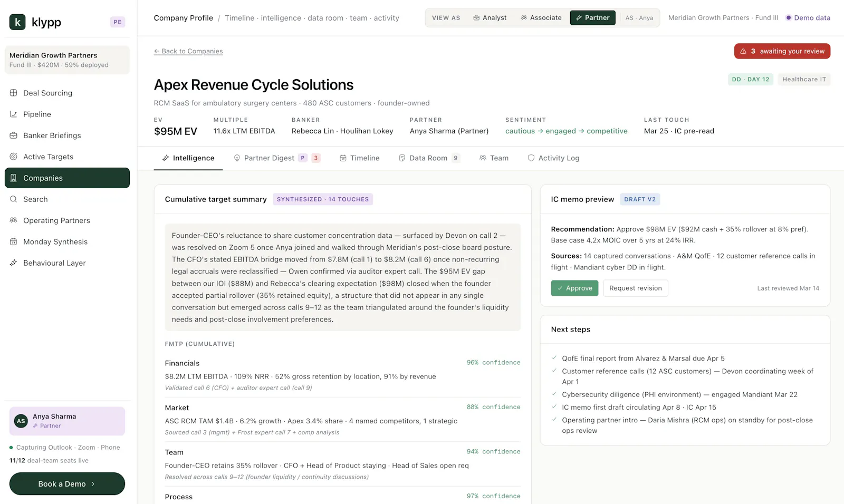Image resolution: width=844 pixels, height=504 pixels.
Task: Click checkmark beside Customer reference calls
Action: pos(554,371)
